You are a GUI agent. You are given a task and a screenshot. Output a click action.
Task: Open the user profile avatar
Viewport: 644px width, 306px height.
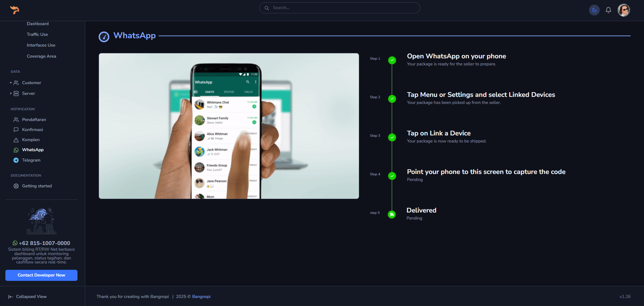[624, 10]
